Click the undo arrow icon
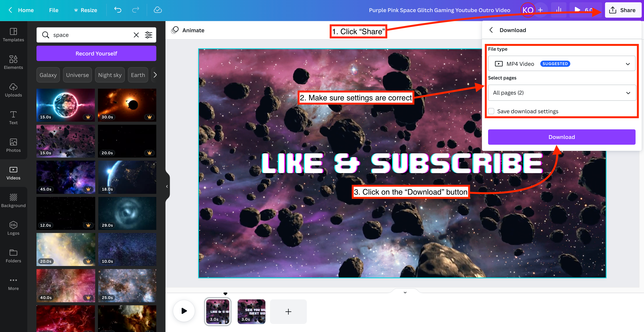 [x=118, y=10]
